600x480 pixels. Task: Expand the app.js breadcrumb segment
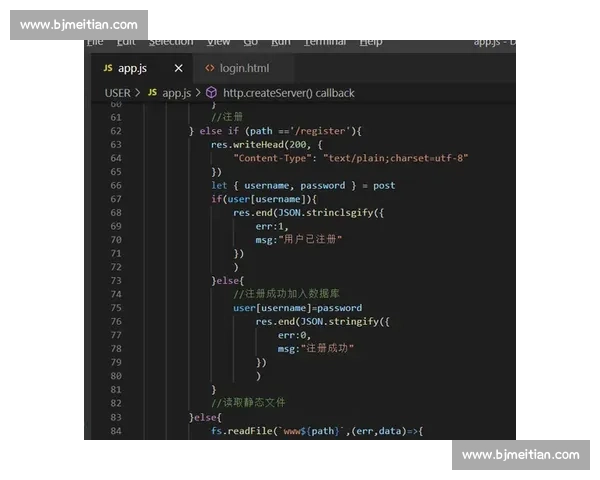176,93
